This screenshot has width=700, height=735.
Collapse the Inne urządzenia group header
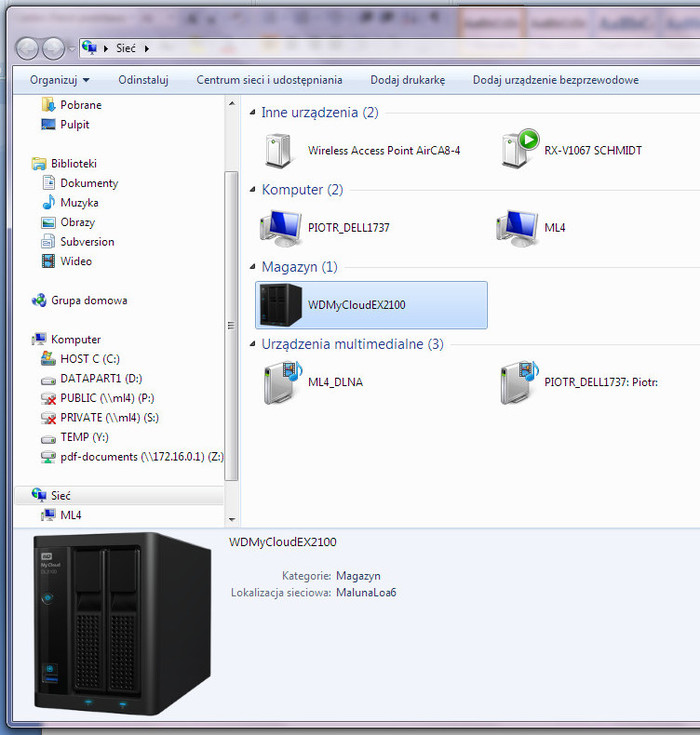click(252, 113)
